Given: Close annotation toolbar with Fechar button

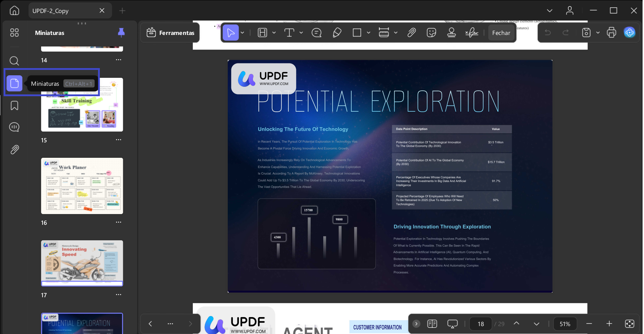Looking at the screenshot, I should 501,33.
